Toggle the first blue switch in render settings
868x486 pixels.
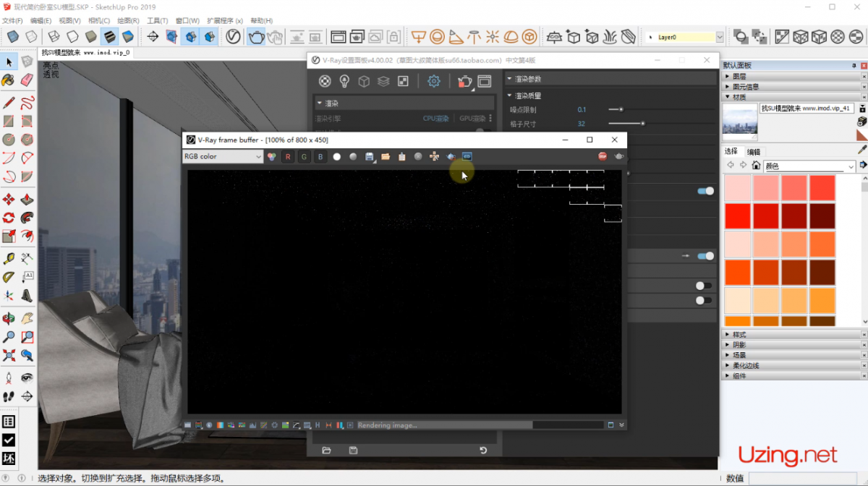[x=705, y=191]
